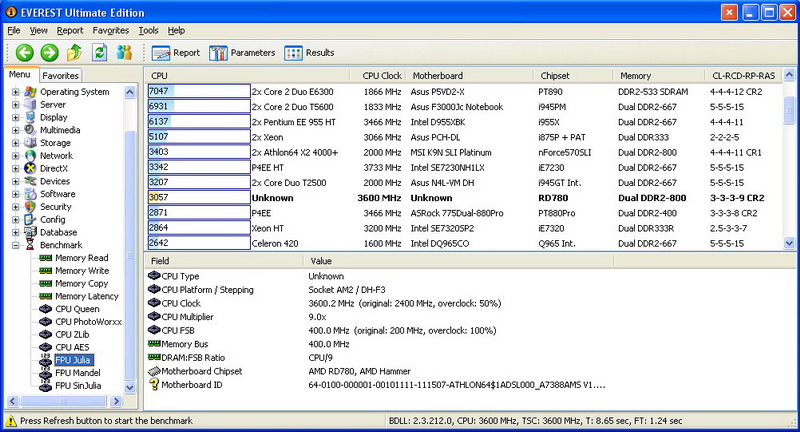Sort by Motherboard column header
The height and width of the screenshot is (432, 800).
tap(469, 75)
